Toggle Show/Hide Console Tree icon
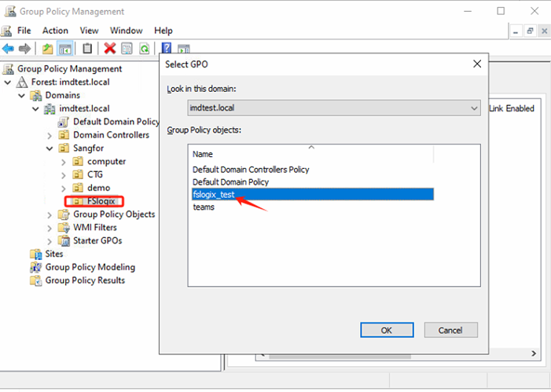551x392 pixels. click(65, 49)
